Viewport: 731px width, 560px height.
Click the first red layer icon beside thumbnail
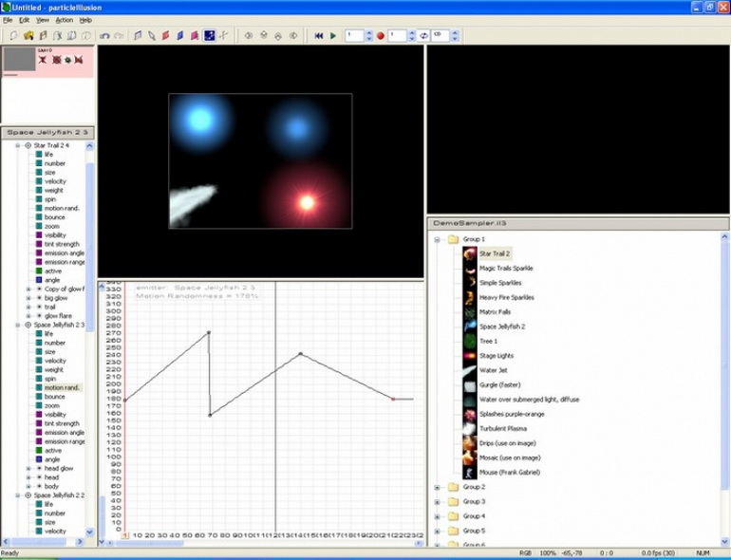coord(43,60)
